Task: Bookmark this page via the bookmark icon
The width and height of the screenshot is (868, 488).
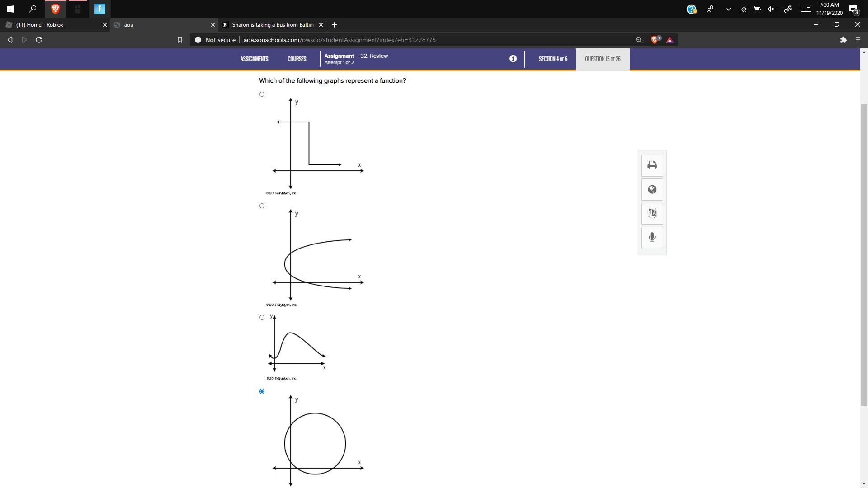Action: (179, 40)
